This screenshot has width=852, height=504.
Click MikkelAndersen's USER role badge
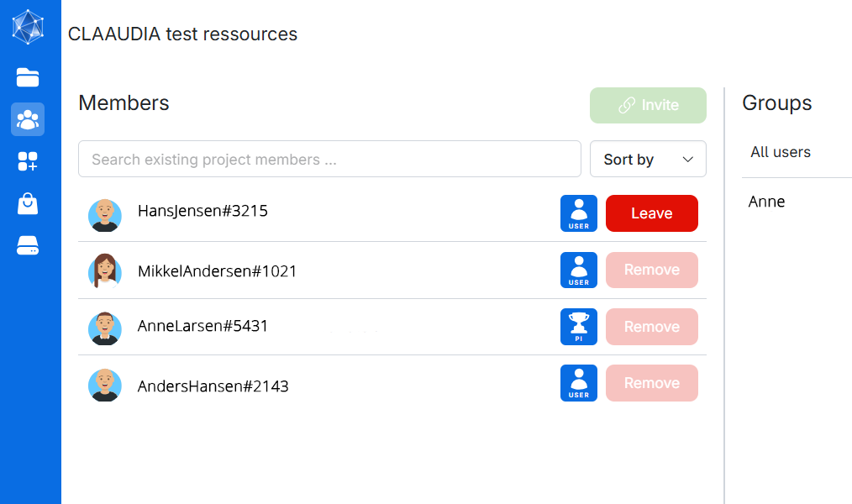[x=578, y=270]
